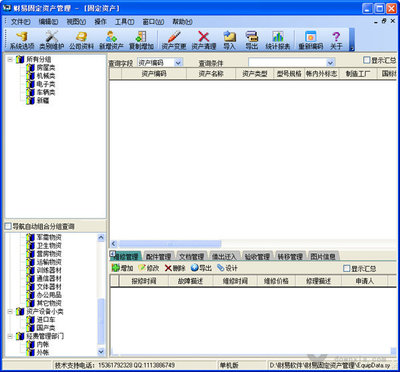Open 系统选项 from the toolbar
Viewport: 400px width, 372px height.
[x=21, y=40]
